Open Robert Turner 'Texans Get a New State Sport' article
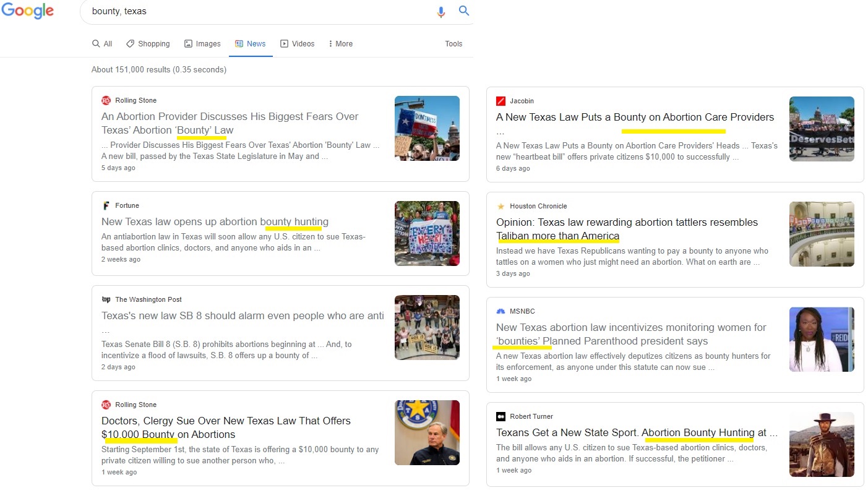The width and height of the screenshot is (868, 493). pyautogui.click(x=637, y=432)
